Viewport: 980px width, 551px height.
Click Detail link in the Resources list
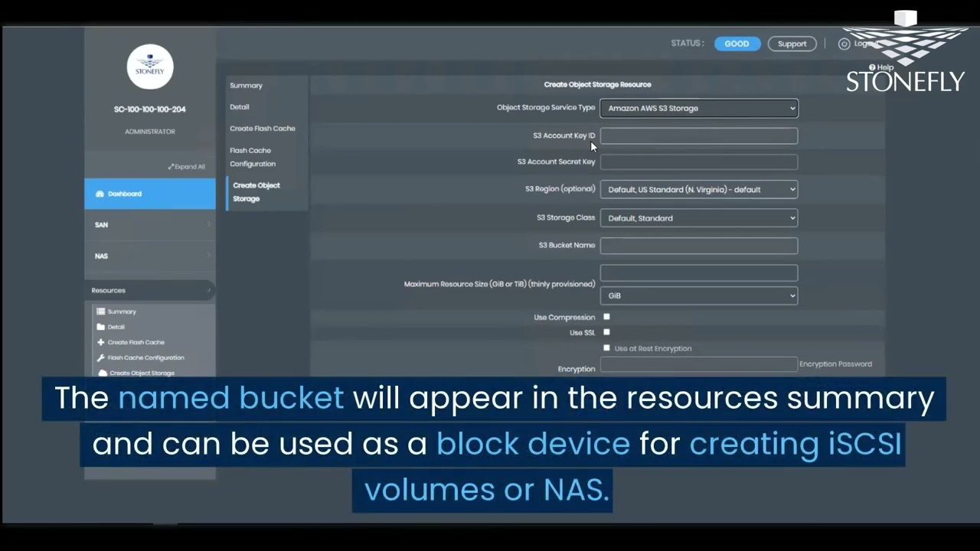[116, 327]
